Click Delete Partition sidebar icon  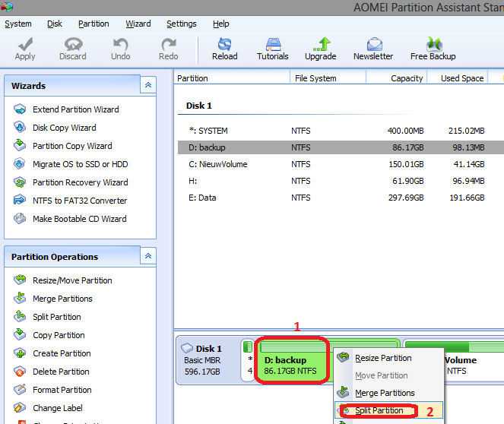[x=20, y=372]
